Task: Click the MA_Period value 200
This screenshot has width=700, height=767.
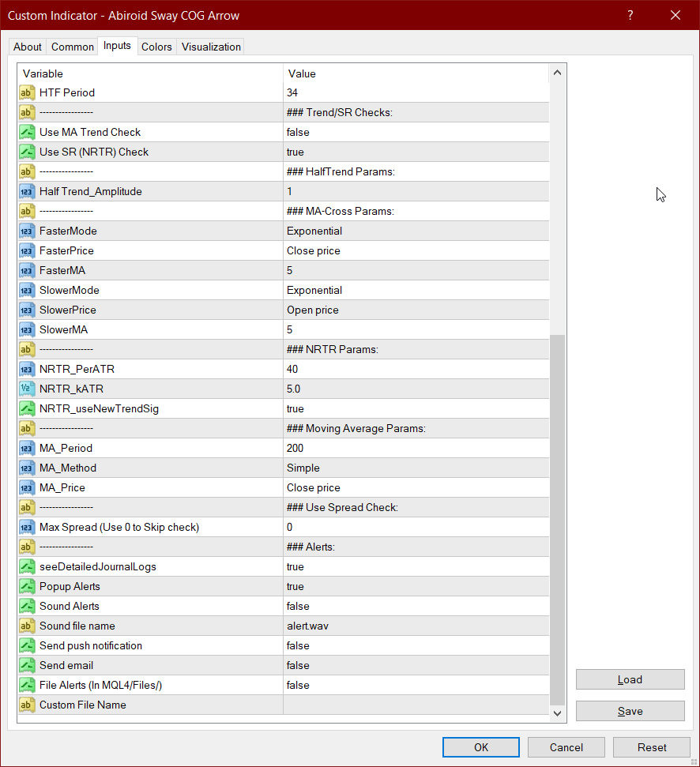Action: click(416, 448)
